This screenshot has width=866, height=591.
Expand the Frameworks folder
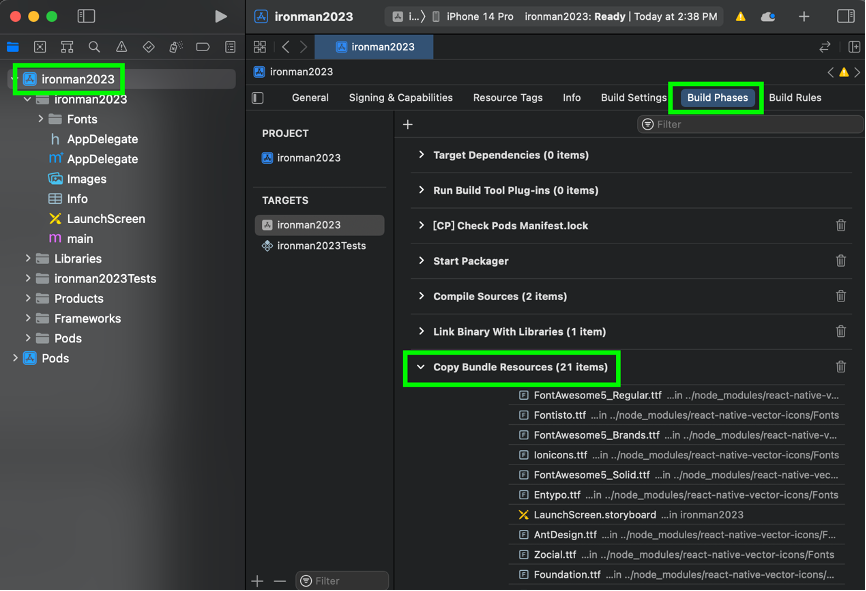[x=28, y=318]
